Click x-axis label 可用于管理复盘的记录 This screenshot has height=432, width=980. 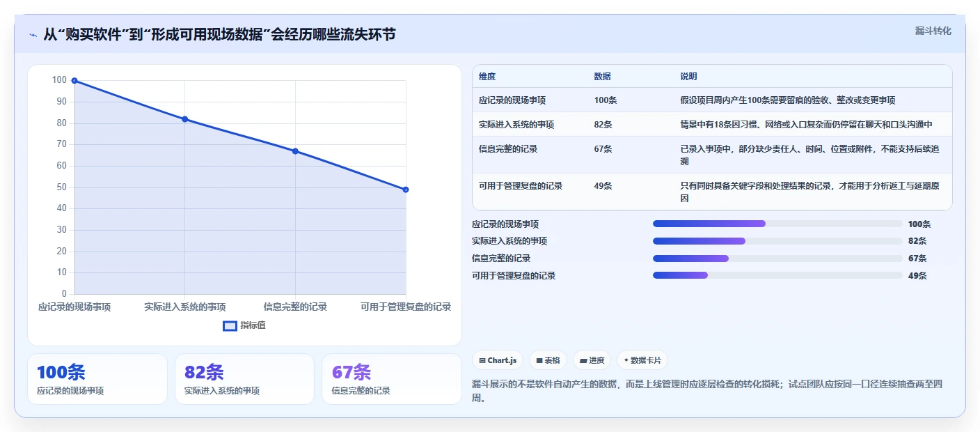406,307
